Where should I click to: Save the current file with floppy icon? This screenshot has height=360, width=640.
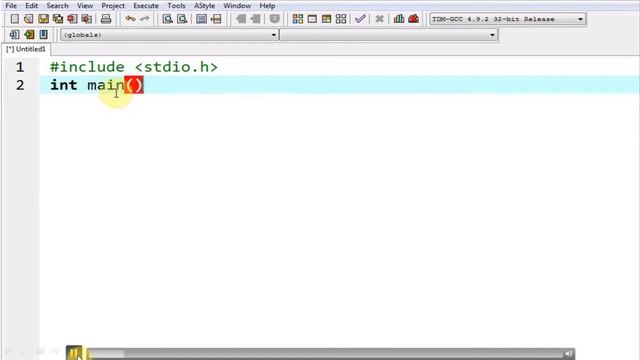(x=43, y=19)
